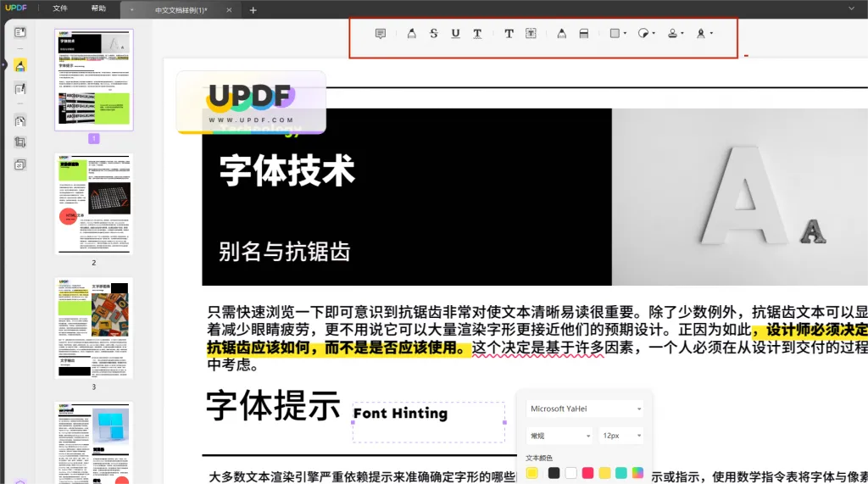Open the tab dropdown arrow left of title
This screenshot has width=868, height=484.
click(131, 10)
